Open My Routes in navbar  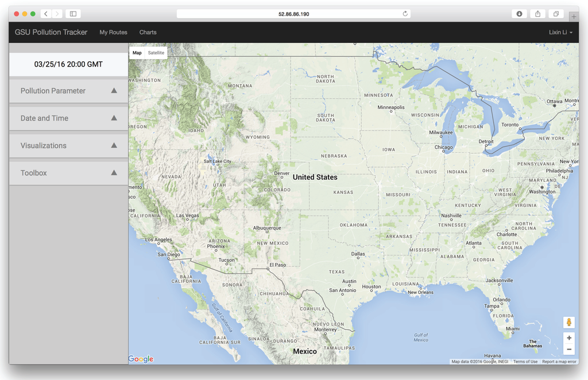point(113,32)
